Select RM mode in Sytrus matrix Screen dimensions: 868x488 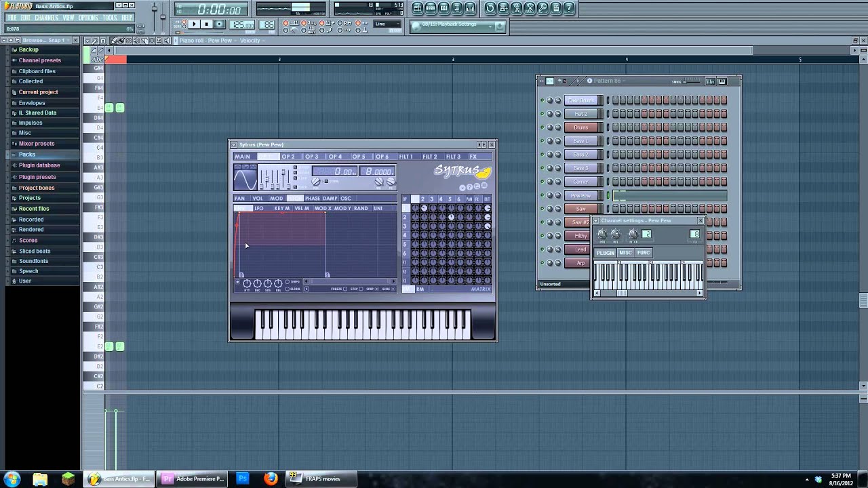420,289
